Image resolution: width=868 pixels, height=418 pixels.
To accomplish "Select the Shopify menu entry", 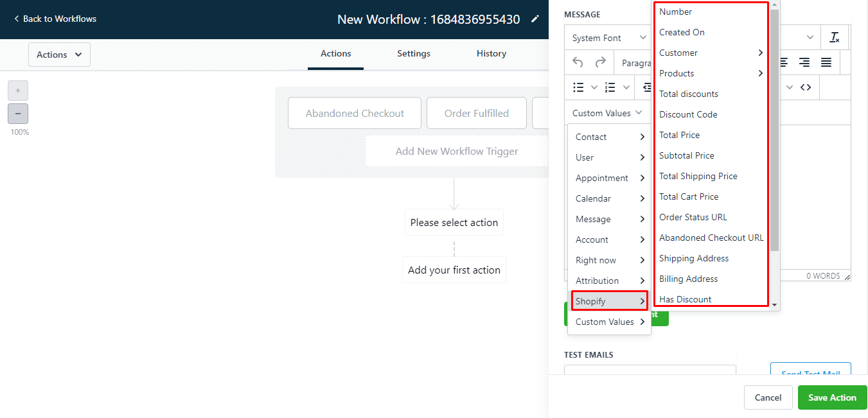I will [609, 301].
